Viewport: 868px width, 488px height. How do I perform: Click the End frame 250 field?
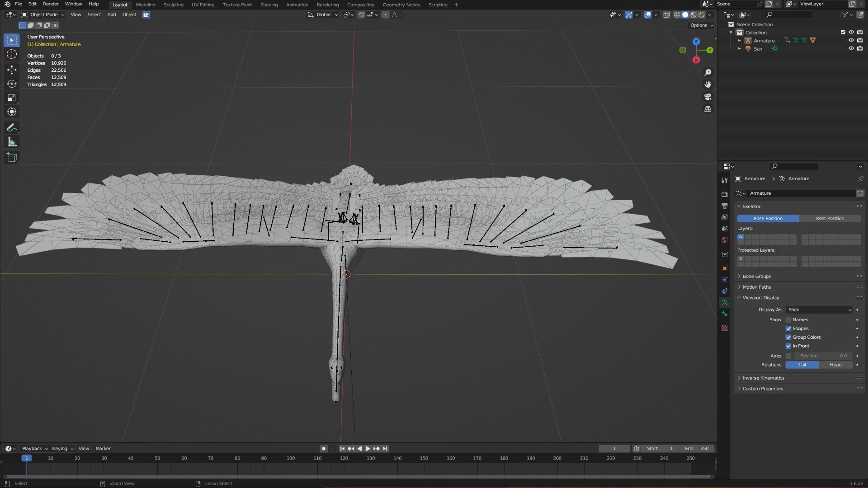tap(697, 449)
